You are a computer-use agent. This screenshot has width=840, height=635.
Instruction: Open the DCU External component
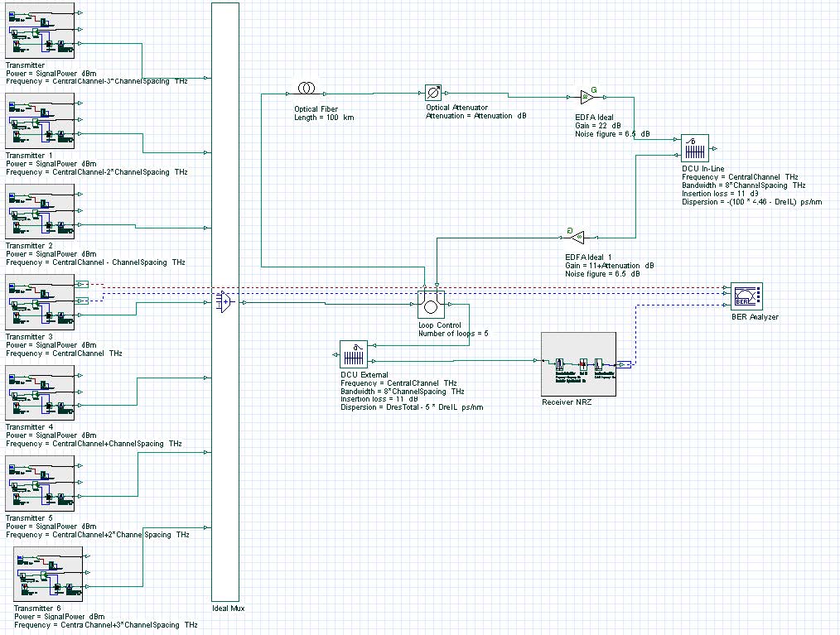[353, 354]
